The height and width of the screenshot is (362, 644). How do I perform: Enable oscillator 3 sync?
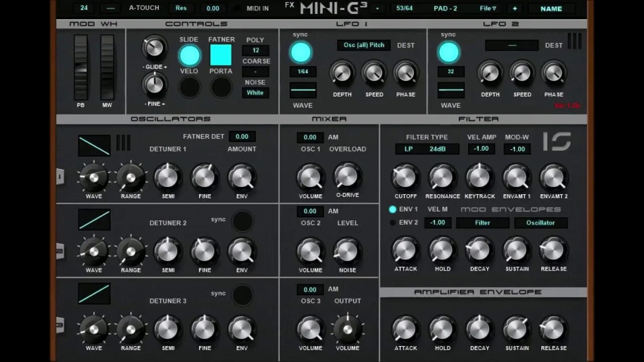pyautogui.click(x=243, y=295)
